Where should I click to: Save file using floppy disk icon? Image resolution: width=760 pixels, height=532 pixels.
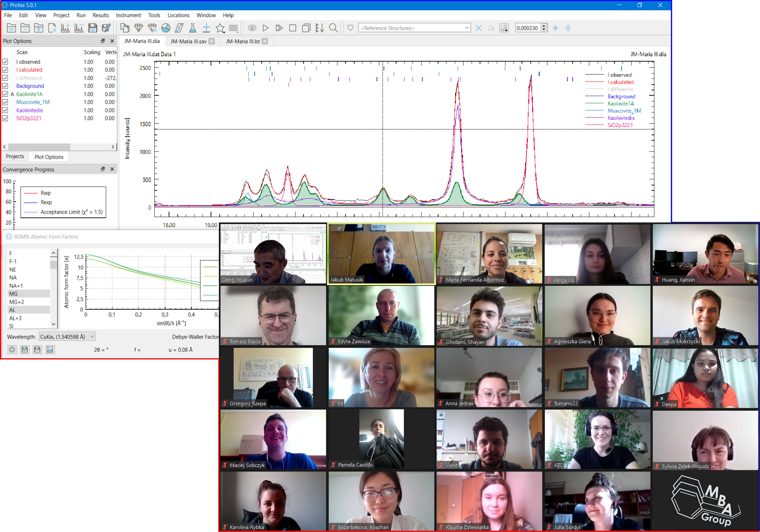(93, 28)
